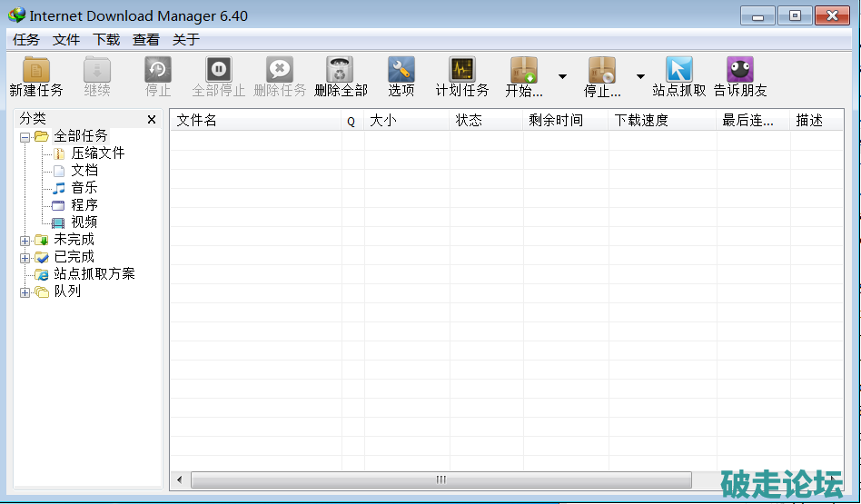Sort by 描述 column header

[816, 120]
